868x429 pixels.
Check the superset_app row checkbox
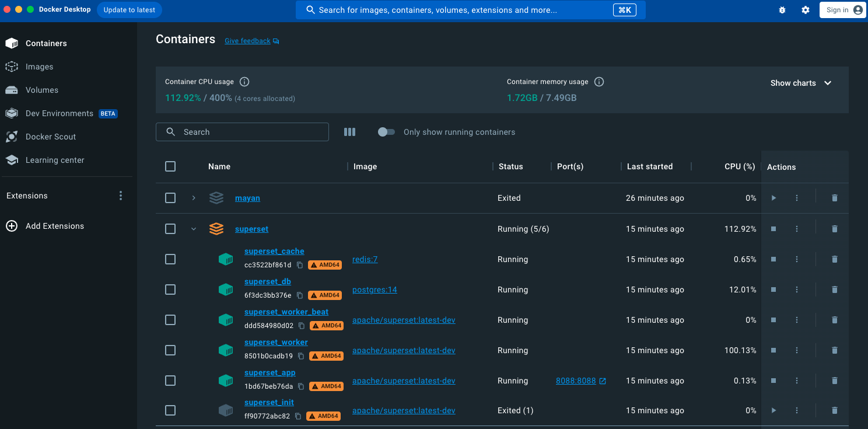point(170,381)
